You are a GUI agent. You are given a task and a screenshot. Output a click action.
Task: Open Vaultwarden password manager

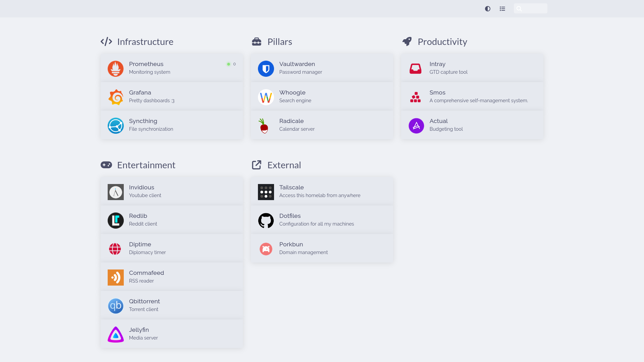[x=322, y=68]
